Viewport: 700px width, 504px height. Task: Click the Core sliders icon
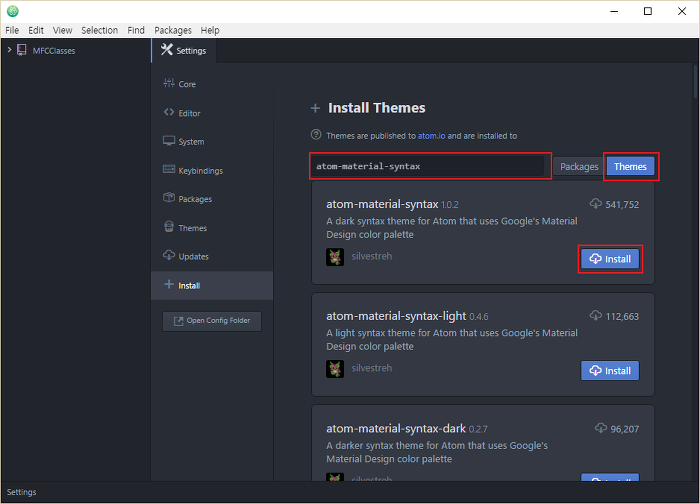coord(169,83)
